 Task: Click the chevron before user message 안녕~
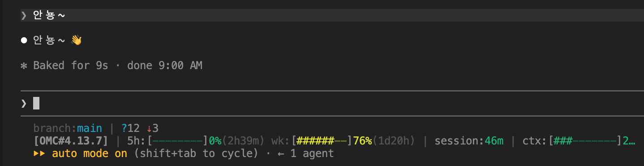click(x=24, y=16)
